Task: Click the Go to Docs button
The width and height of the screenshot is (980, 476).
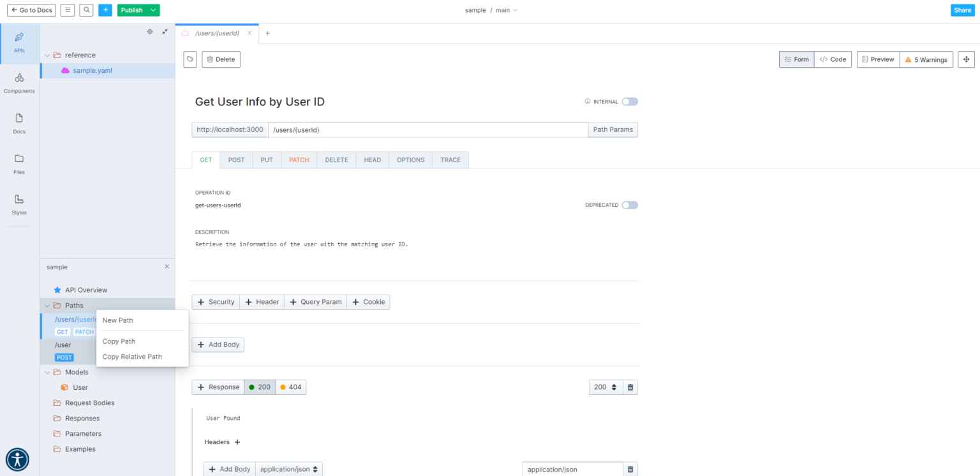Action: [x=31, y=10]
